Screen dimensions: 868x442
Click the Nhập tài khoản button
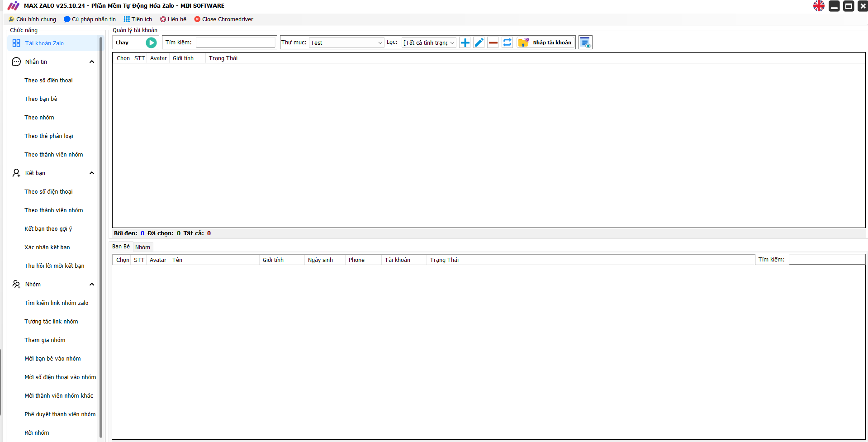546,43
